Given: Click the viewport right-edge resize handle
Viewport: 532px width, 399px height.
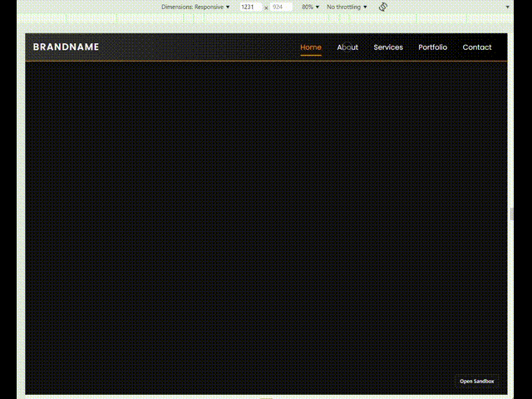Looking at the screenshot, I should click(512, 214).
